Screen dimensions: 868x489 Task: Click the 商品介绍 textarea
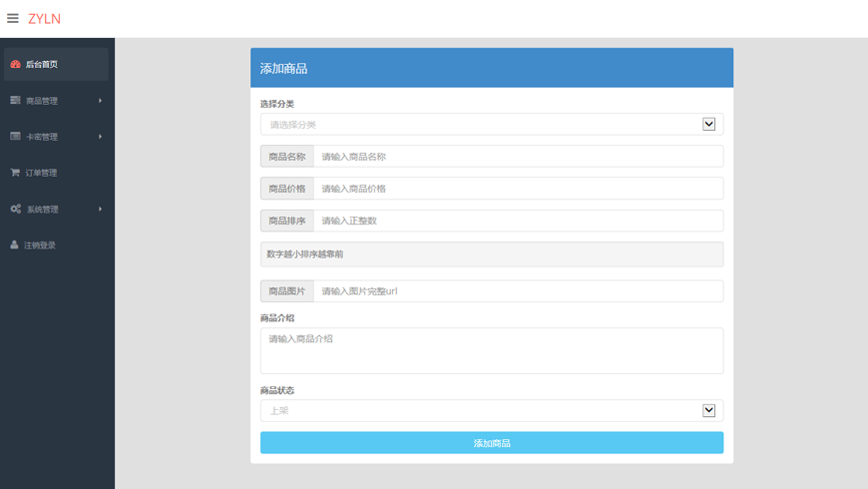(x=491, y=351)
